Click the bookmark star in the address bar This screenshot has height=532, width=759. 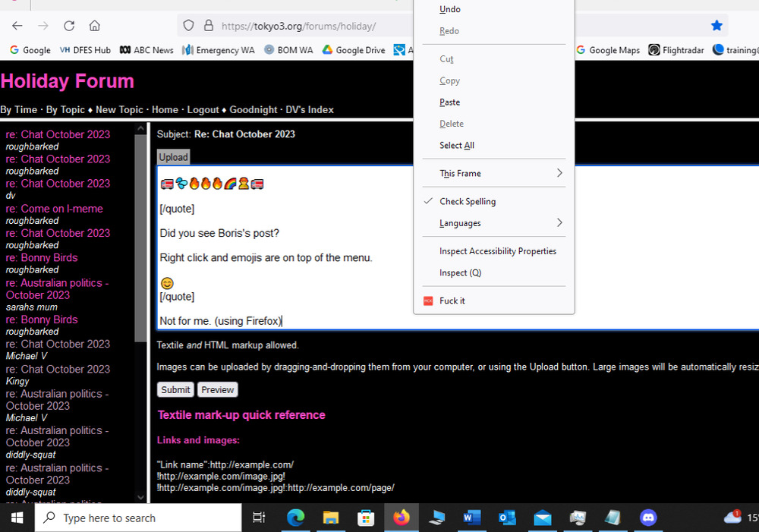click(x=716, y=26)
